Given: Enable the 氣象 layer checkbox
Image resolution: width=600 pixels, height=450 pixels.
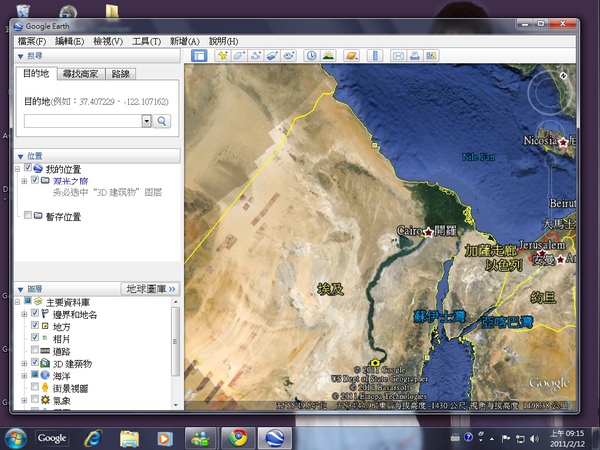Looking at the screenshot, I should [x=35, y=399].
